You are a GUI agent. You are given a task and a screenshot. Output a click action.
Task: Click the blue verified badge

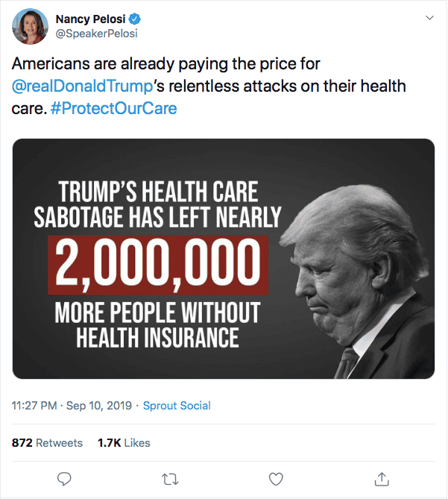pos(135,18)
